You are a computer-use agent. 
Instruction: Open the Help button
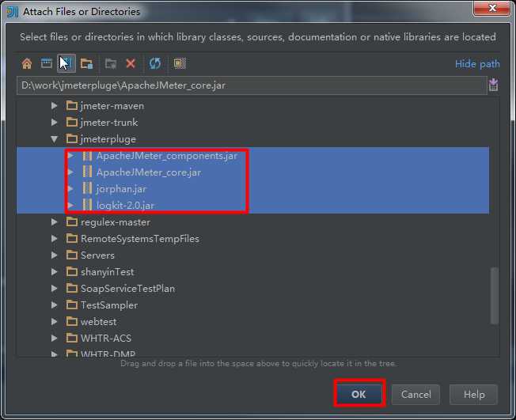[x=474, y=395]
